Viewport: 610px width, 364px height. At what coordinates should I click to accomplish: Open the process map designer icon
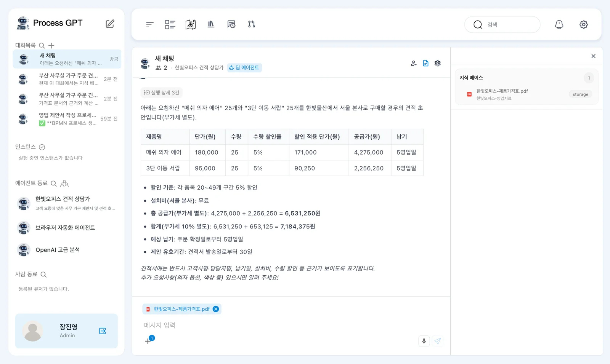(191, 24)
